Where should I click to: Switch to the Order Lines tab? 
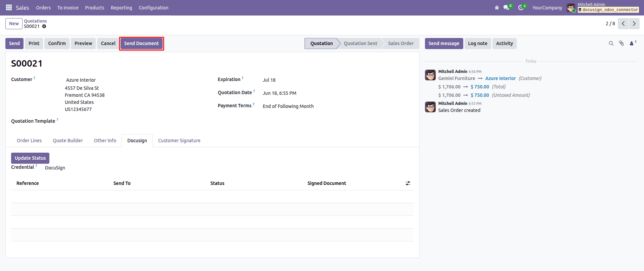29,141
